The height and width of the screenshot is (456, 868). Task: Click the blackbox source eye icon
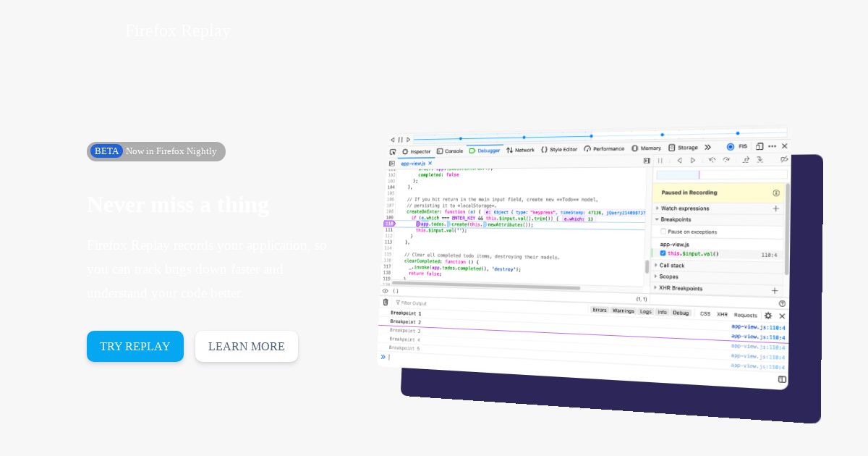click(x=386, y=291)
